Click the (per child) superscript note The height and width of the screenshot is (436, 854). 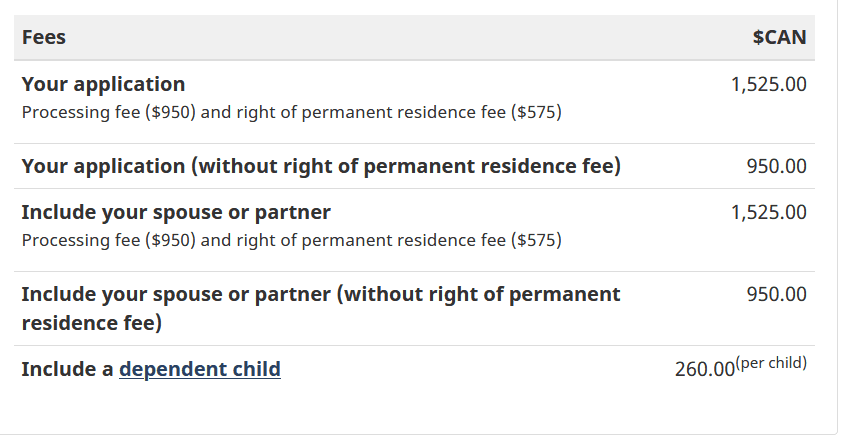point(771,363)
